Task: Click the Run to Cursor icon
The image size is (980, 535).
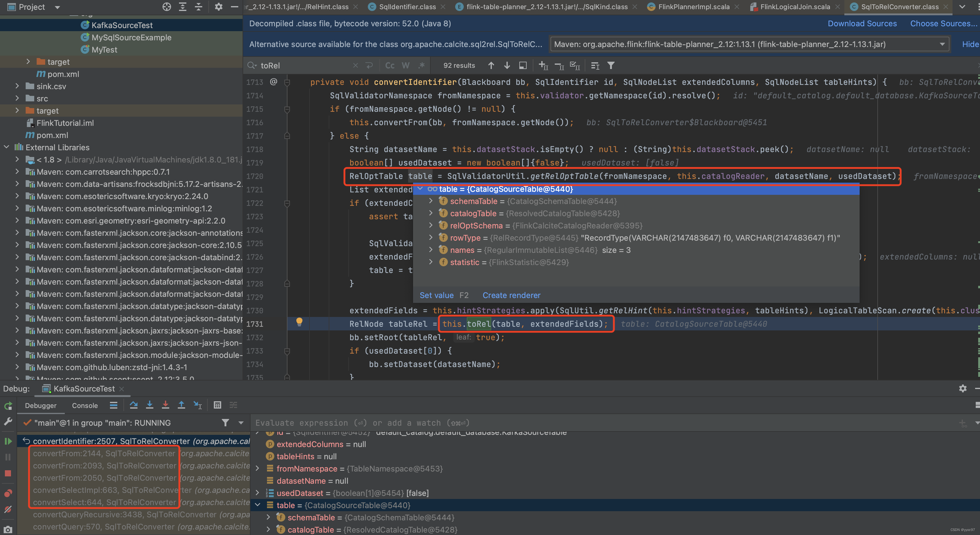Action: click(x=197, y=405)
